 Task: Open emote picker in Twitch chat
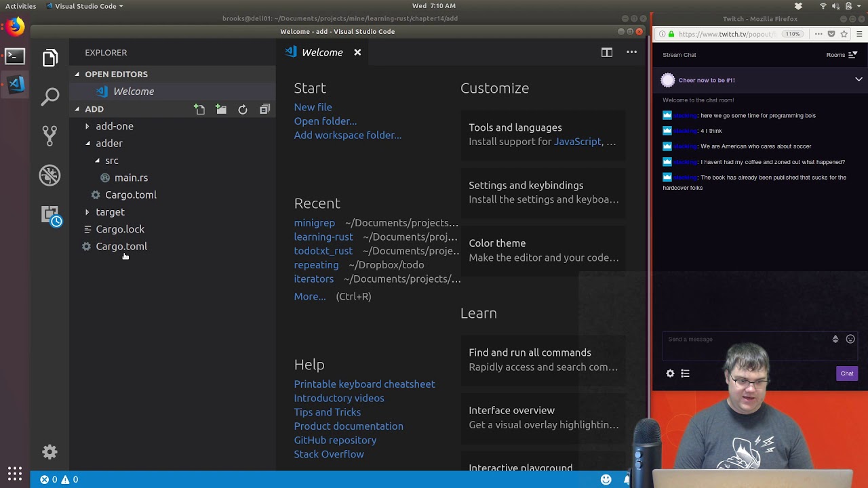tap(850, 339)
